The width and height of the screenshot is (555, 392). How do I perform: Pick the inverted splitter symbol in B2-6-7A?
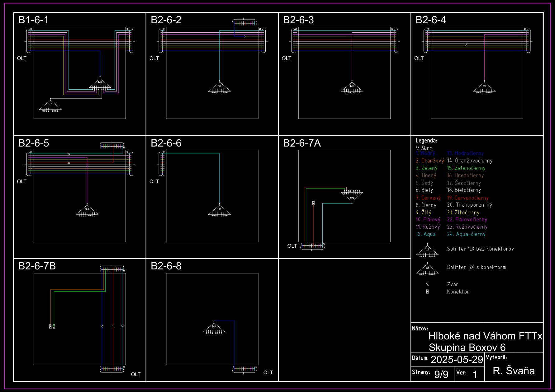[x=352, y=196]
